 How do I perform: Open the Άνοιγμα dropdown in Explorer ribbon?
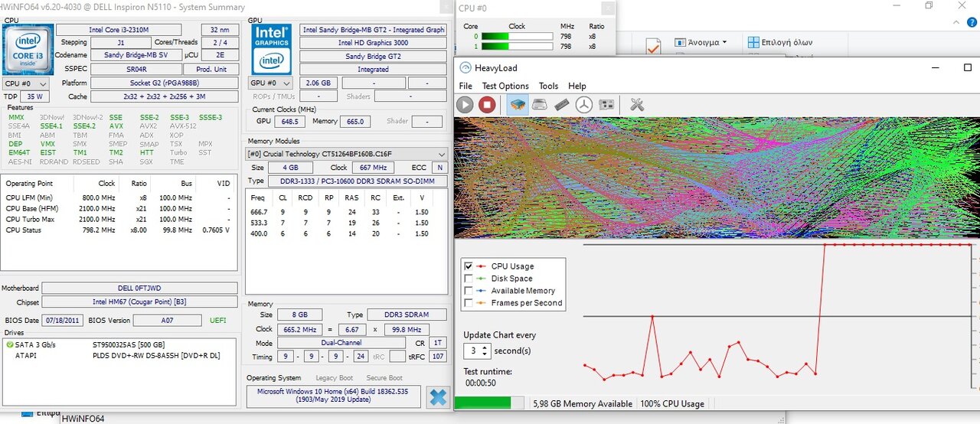[701, 42]
